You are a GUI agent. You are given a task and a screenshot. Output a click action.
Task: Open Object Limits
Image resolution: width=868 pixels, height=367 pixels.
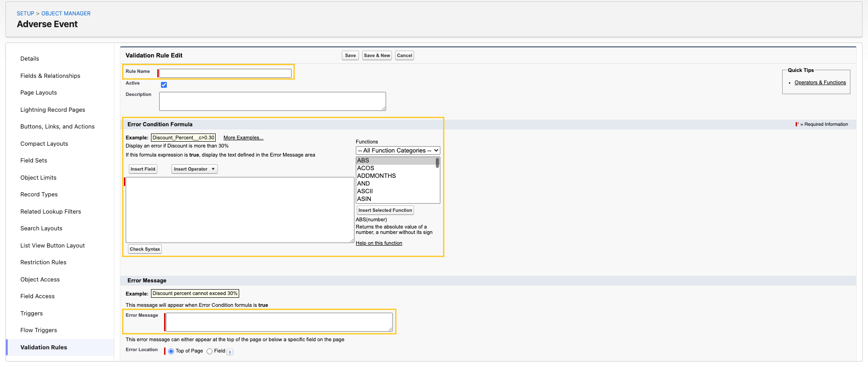coord(38,177)
